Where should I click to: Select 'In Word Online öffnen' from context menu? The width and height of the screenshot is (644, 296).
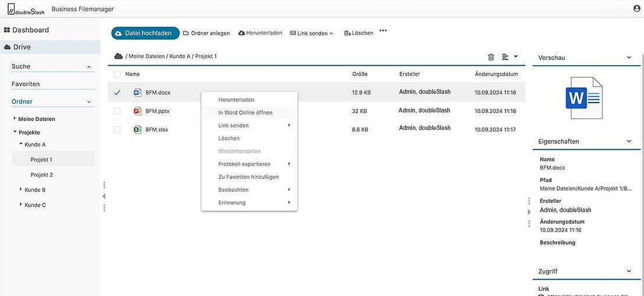tap(245, 112)
